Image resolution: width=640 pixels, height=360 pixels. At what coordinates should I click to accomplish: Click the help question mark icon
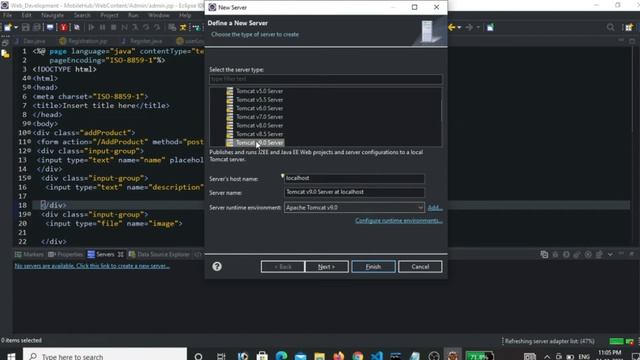tap(217, 267)
